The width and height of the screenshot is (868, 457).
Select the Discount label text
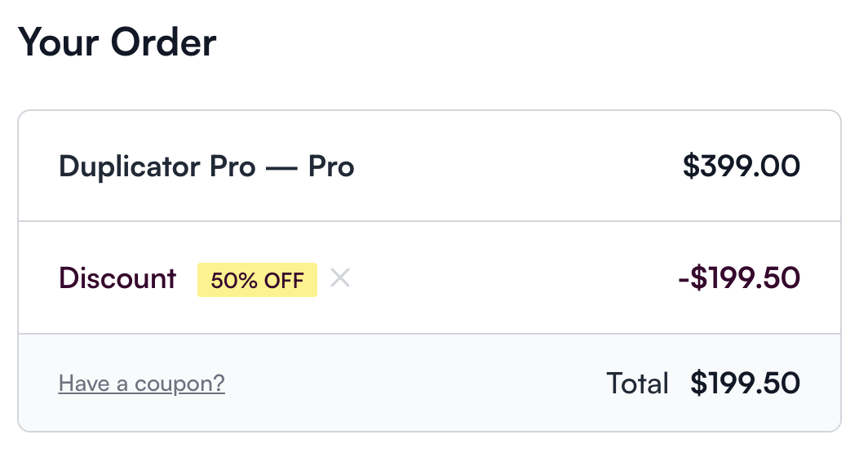tap(117, 277)
